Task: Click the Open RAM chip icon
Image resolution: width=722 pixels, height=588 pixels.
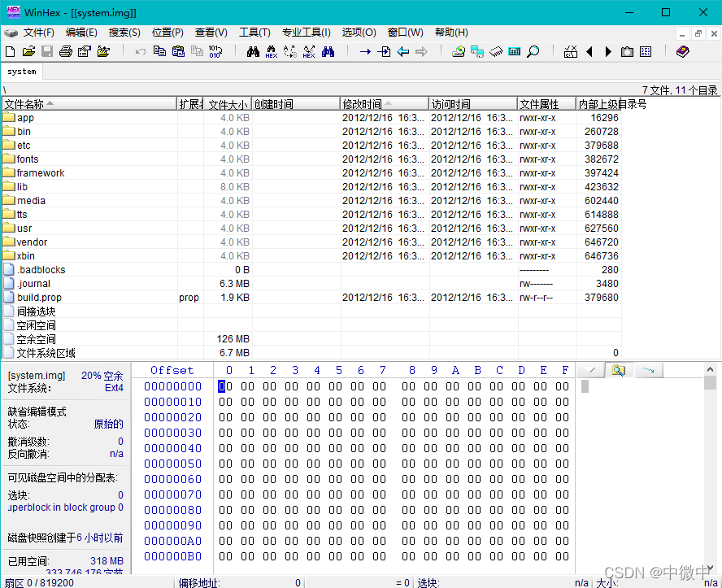Action: tap(496, 51)
